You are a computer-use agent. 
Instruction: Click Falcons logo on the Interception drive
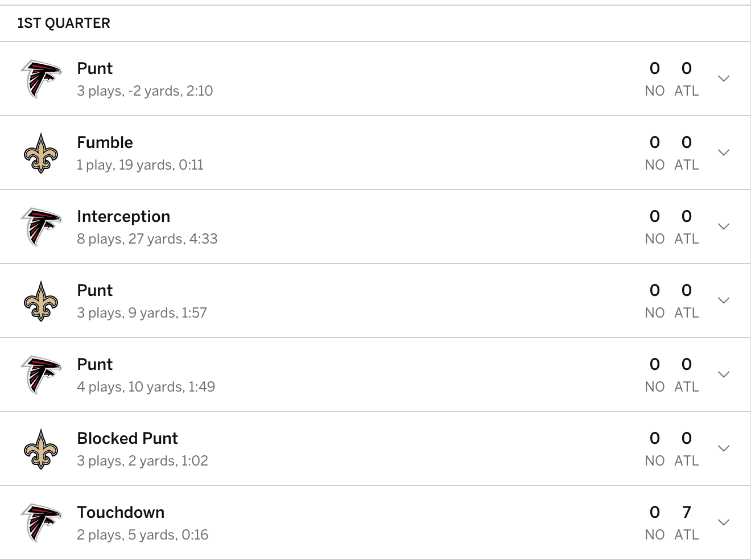click(x=40, y=227)
